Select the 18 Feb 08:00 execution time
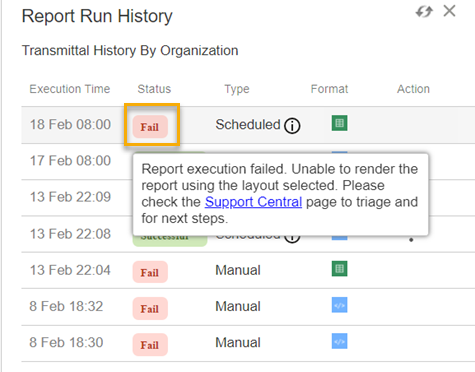 coord(70,125)
